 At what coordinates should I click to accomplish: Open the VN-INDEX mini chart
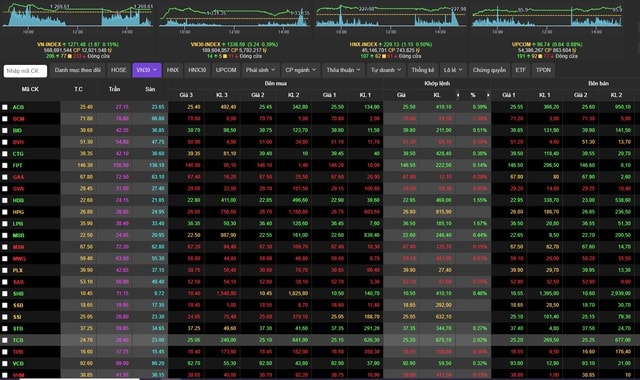point(78,18)
